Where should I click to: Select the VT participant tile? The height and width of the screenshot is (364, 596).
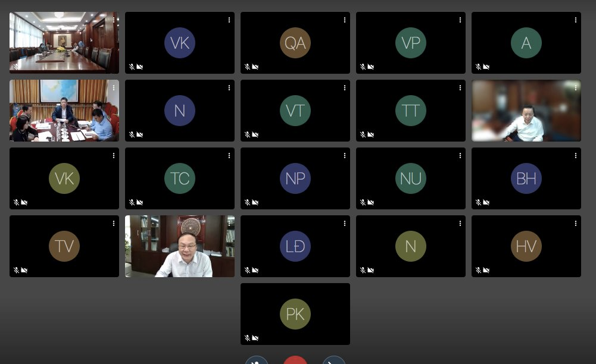click(x=295, y=111)
